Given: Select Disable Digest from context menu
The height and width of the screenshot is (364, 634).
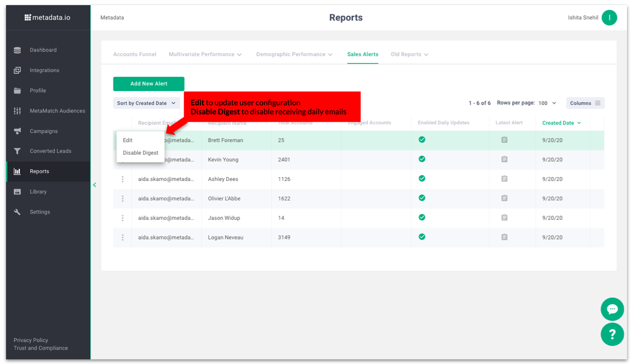Looking at the screenshot, I should tap(140, 153).
